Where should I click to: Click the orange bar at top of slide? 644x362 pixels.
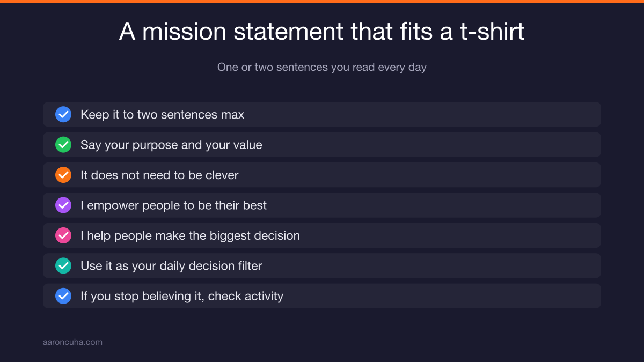pos(322,2)
